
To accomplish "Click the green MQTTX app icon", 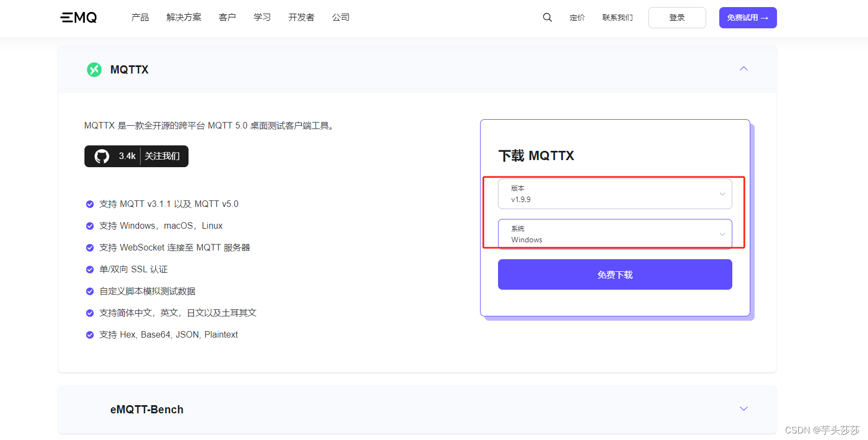I will pyautogui.click(x=94, y=70).
